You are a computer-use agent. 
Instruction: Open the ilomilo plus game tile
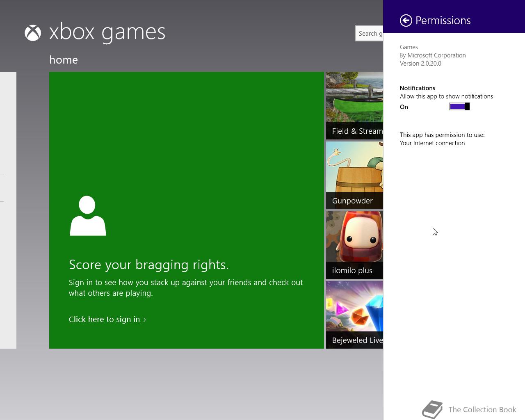tap(355, 245)
